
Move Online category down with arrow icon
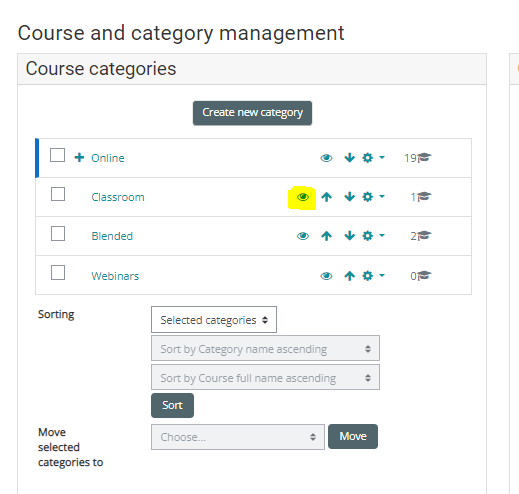point(349,157)
